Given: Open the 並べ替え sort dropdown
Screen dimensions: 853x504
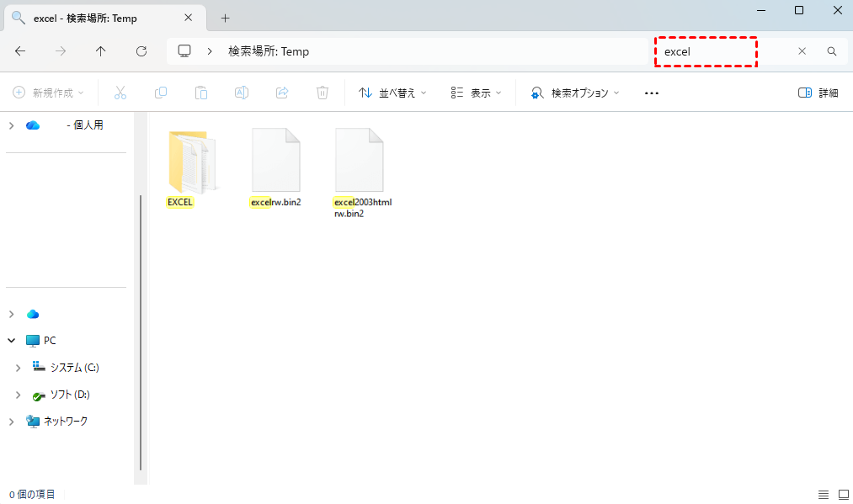Looking at the screenshot, I should (392, 93).
